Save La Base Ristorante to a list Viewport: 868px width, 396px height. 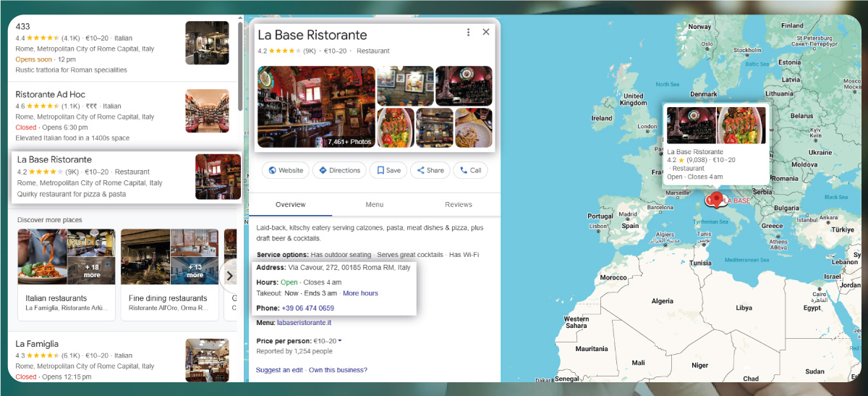click(388, 171)
